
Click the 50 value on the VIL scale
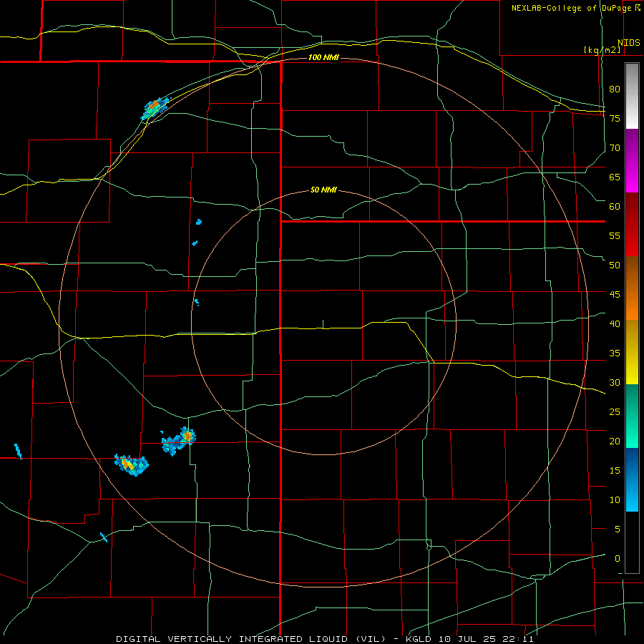[615, 265]
